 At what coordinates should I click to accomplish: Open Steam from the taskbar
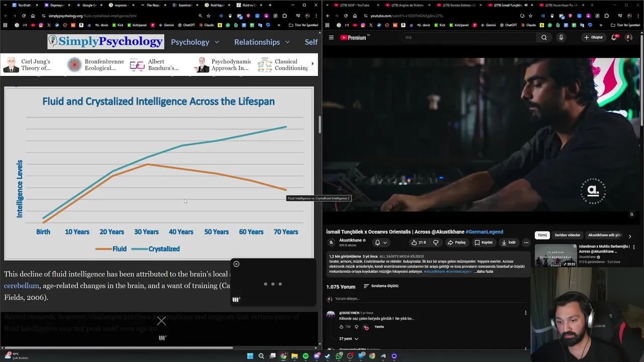[x=328, y=356]
